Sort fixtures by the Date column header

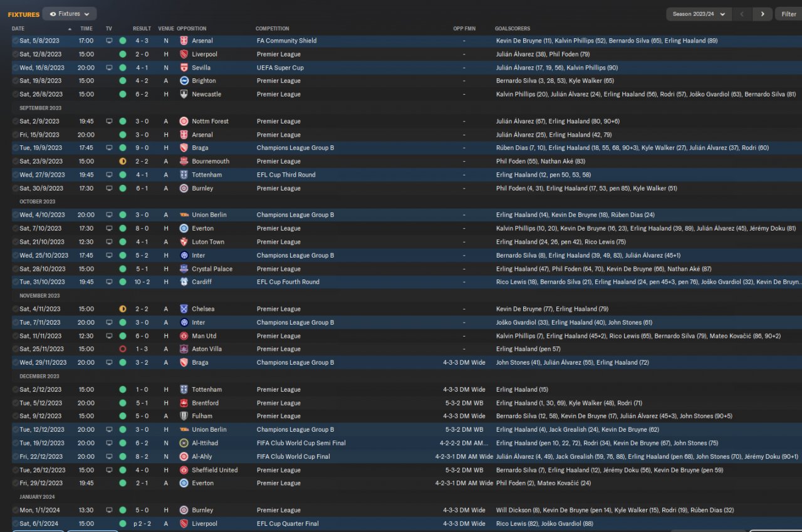(18, 29)
